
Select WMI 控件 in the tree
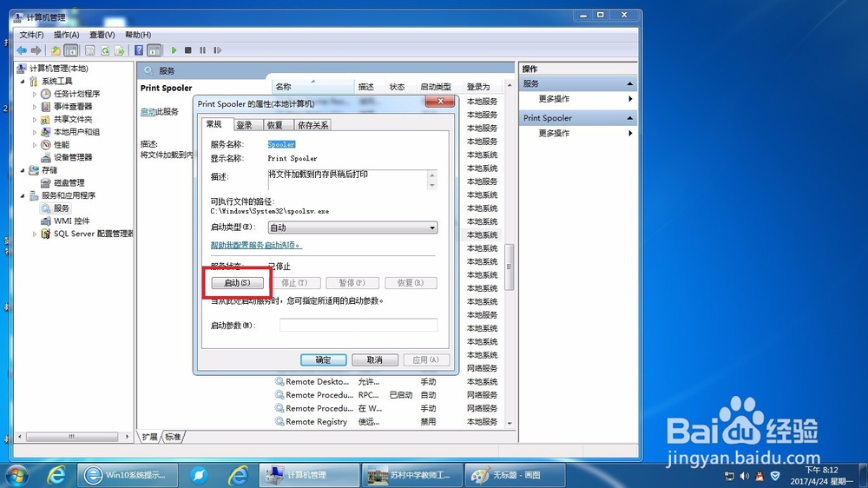click(71, 221)
